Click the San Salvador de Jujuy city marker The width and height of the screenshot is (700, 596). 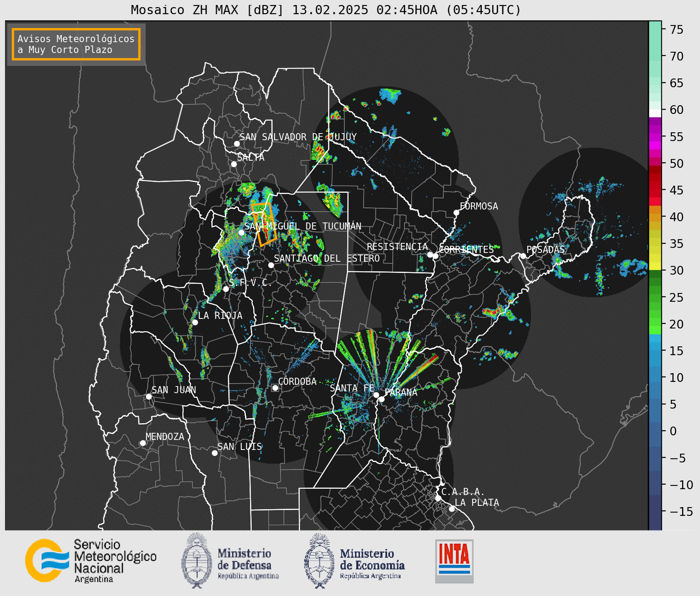point(237,144)
